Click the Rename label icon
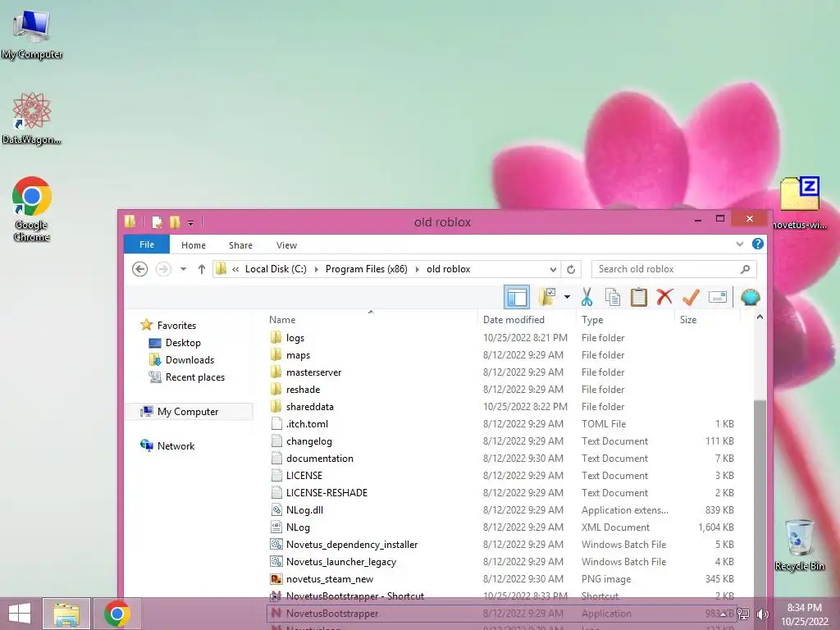The width and height of the screenshot is (840, 630). pyautogui.click(x=717, y=297)
